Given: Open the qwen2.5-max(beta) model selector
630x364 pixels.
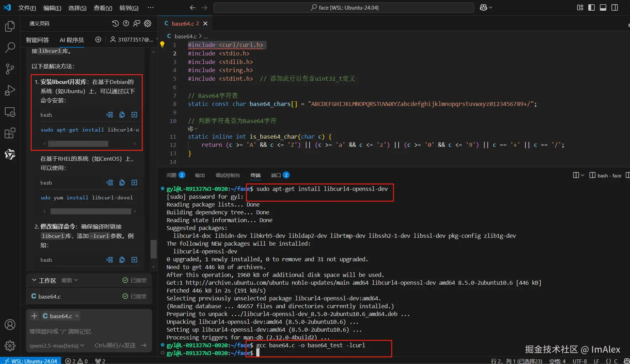Looking at the screenshot, I should click(57, 346).
